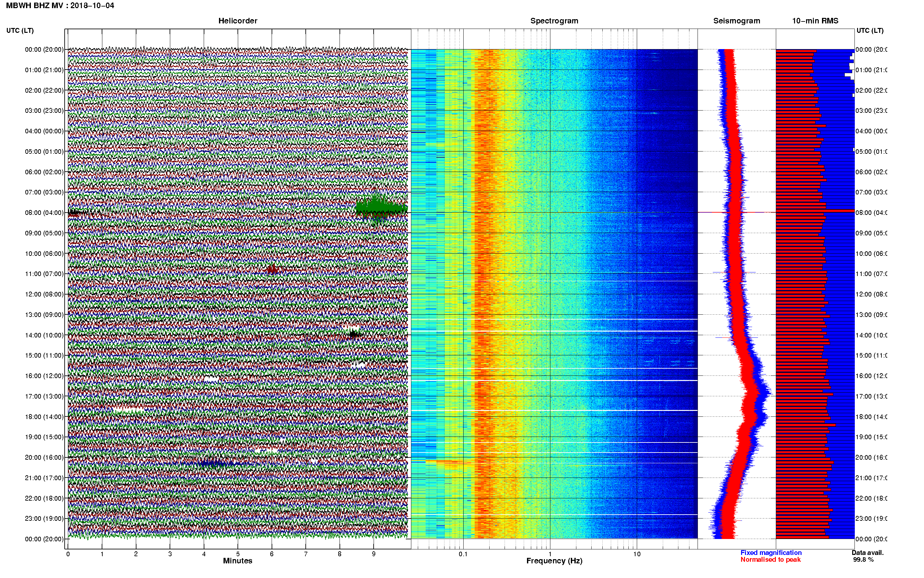The image size is (924, 578).
Task: Click the right 'UTC (LT)' axis header
Action: click(870, 31)
